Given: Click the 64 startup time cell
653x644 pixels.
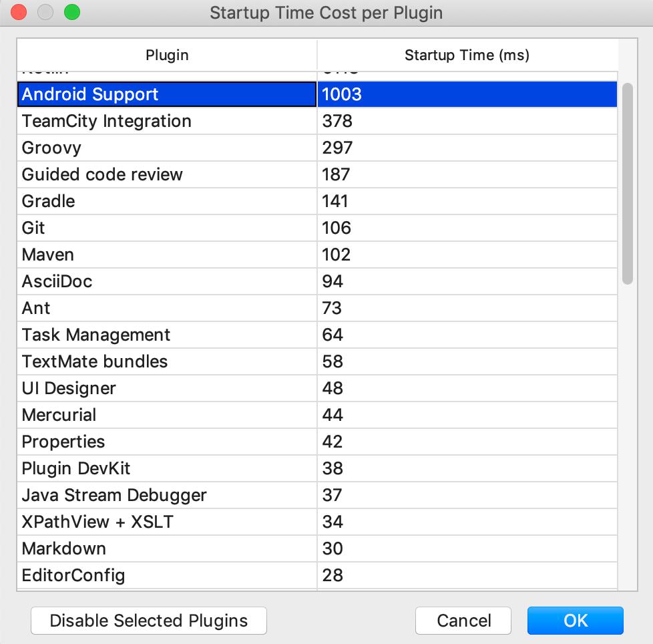Looking at the screenshot, I should 467,335.
